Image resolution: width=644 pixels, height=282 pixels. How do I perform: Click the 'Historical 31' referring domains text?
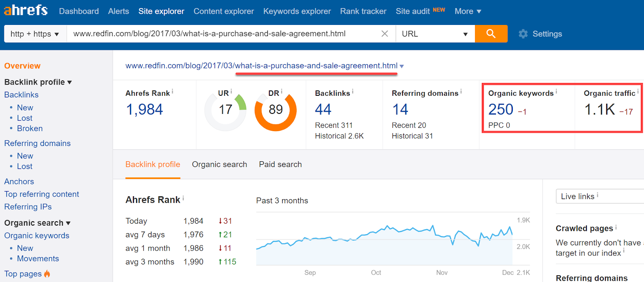[x=412, y=136]
